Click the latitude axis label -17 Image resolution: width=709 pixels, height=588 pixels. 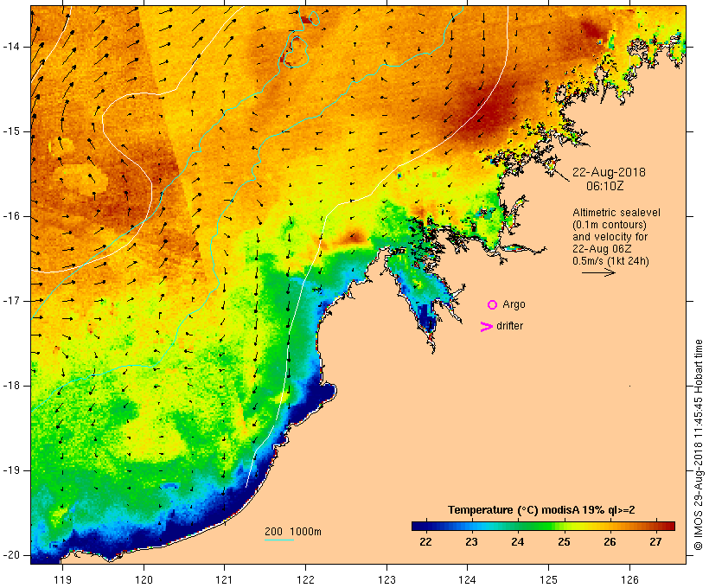[10, 301]
